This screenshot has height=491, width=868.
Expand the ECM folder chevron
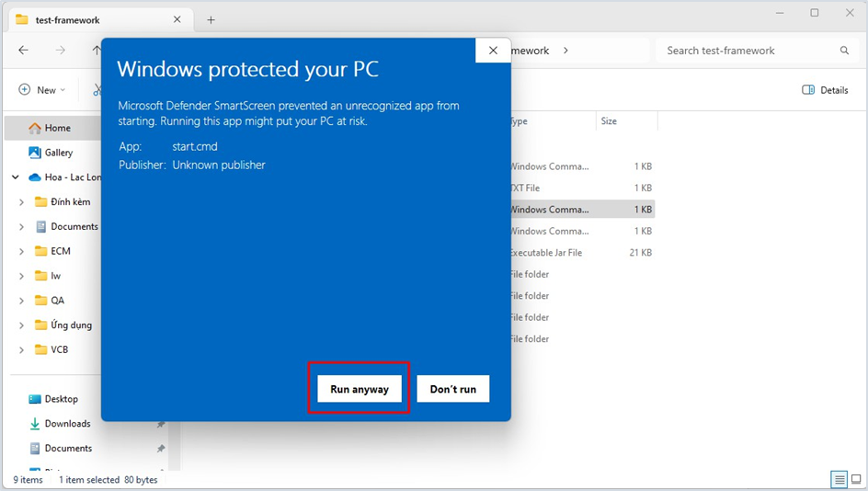(x=22, y=251)
